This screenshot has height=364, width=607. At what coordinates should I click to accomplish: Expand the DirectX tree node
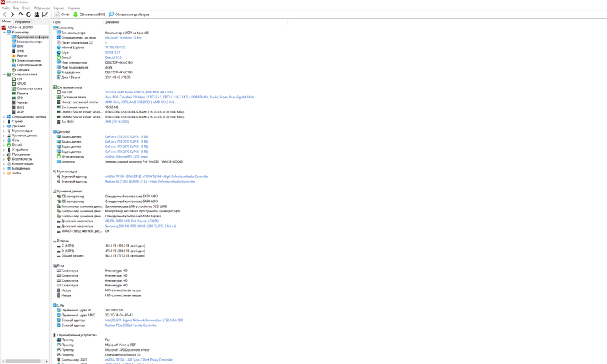(x=4, y=145)
